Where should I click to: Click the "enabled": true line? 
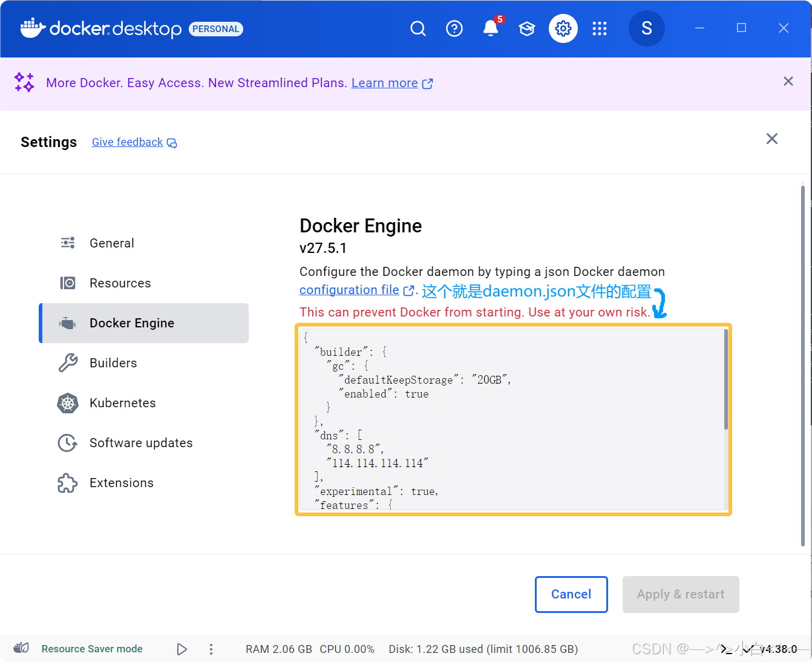[384, 394]
